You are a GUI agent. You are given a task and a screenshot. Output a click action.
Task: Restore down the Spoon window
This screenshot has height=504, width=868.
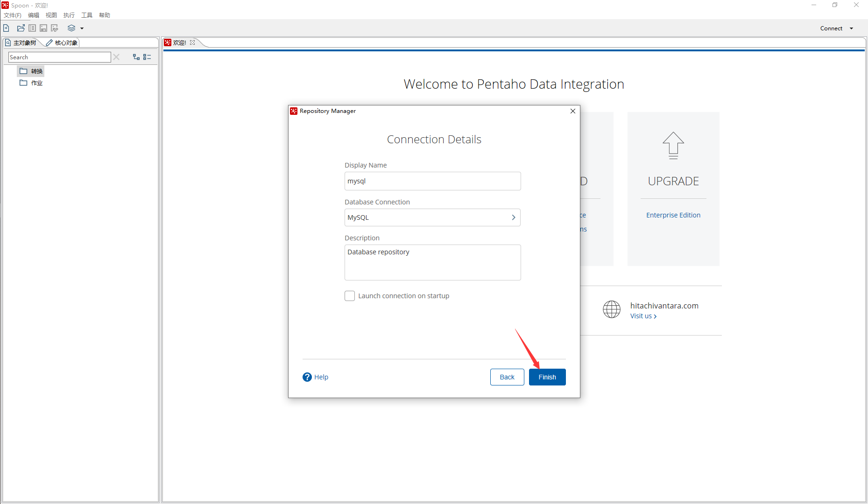coord(835,5)
